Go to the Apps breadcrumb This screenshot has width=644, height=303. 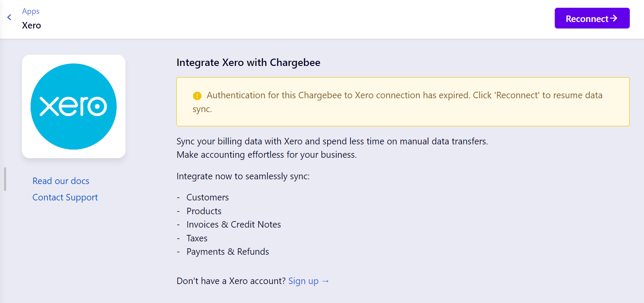coord(31,11)
